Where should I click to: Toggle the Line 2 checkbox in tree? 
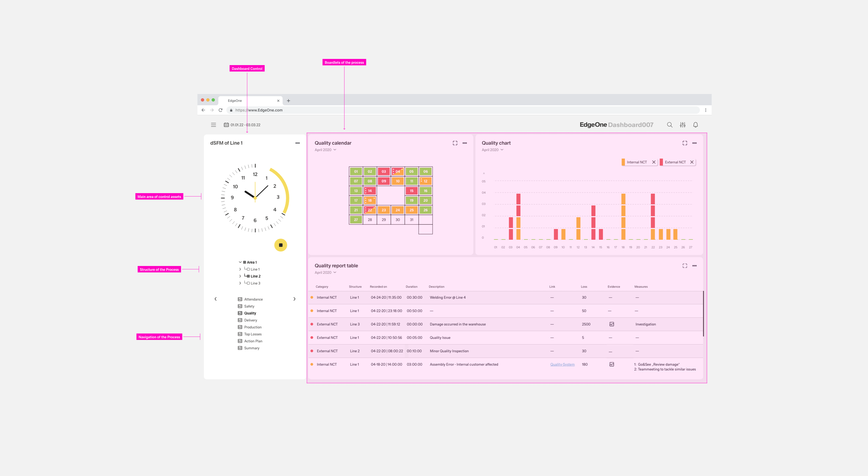(x=248, y=276)
